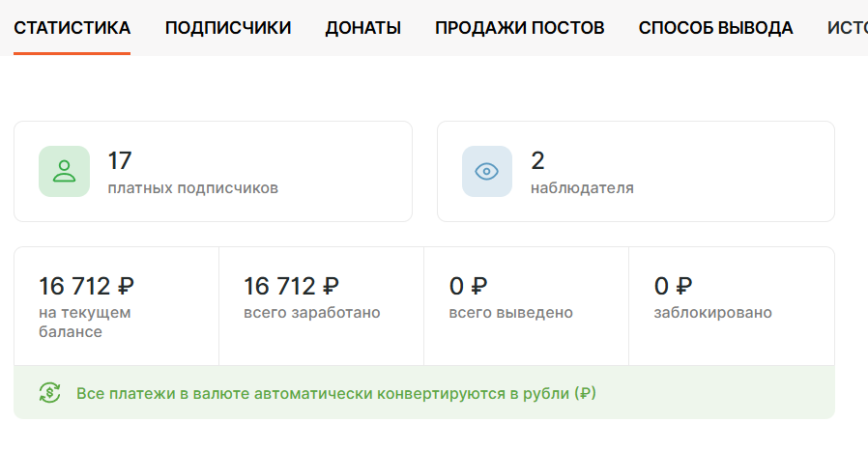
Task: Click the blue eye observers icon
Action: pyautogui.click(x=487, y=171)
